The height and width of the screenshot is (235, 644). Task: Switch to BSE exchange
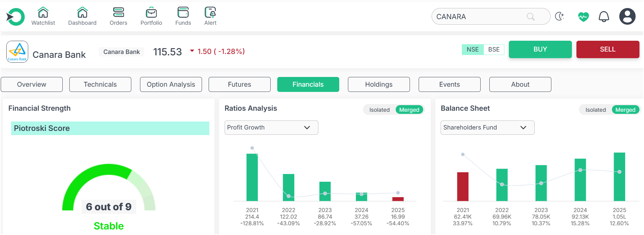pos(494,49)
